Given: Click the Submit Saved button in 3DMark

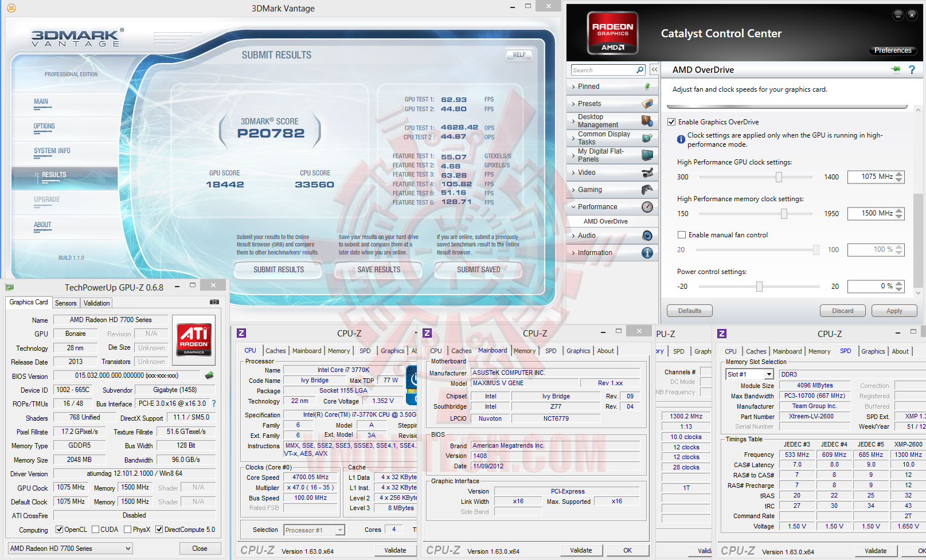Looking at the screenshot, I should pyautogui.click(x=478, y=270).
